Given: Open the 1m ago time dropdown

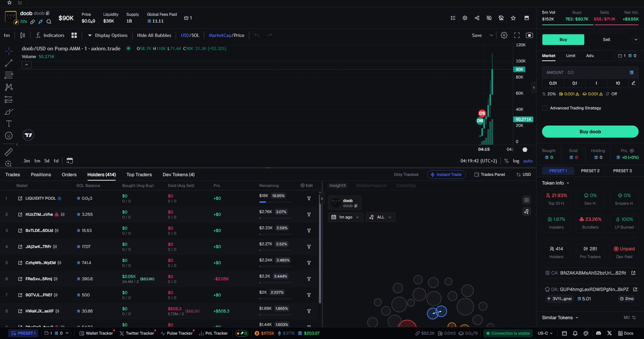Looking at the screenshot, I should (346, 217).
